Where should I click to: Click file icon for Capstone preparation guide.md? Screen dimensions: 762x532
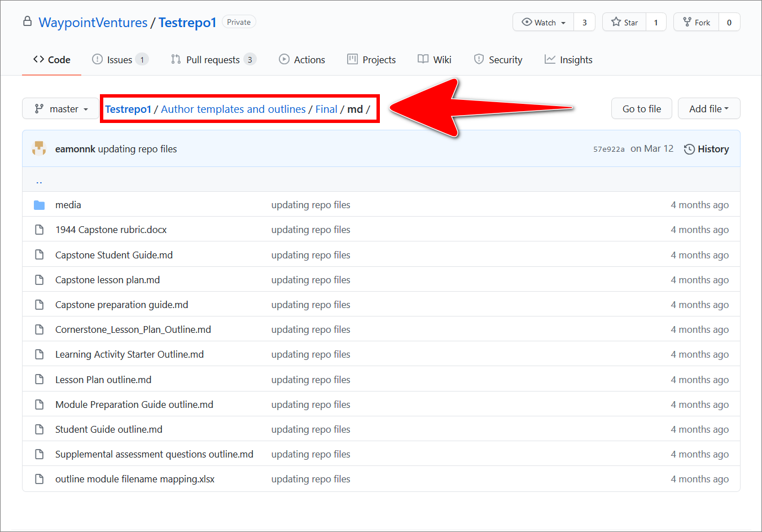pos(39,304)
